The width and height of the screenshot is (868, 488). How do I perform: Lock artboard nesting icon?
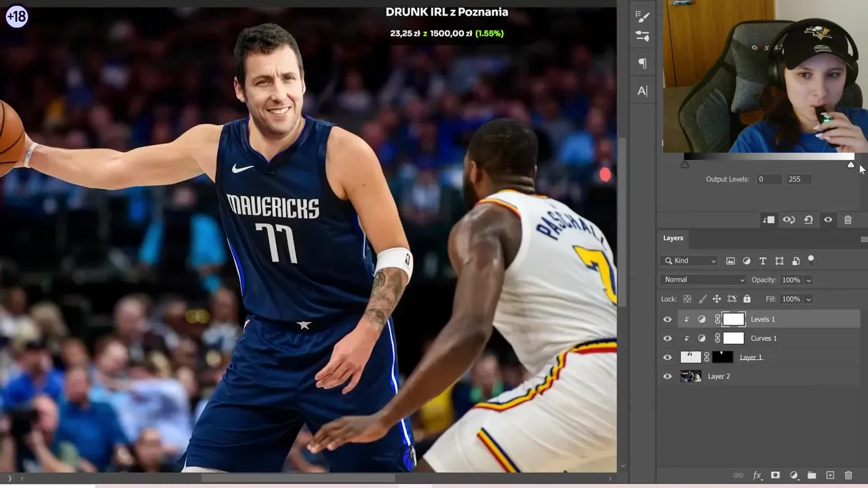click(x=732, y=299)
